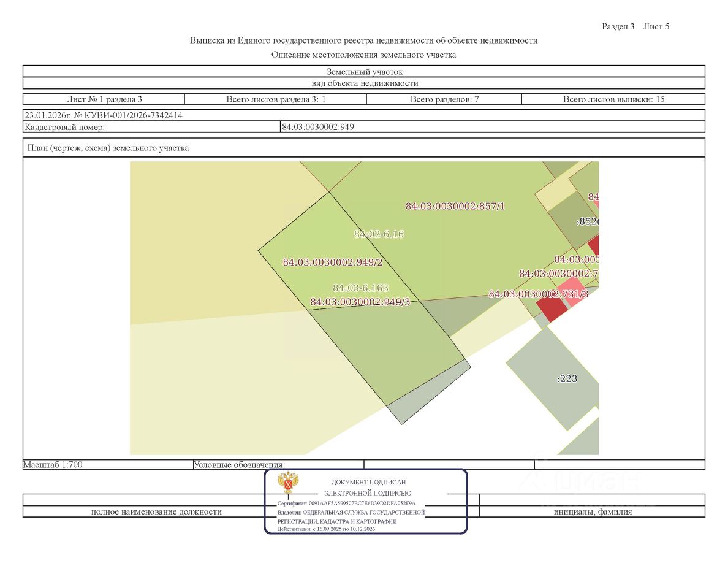
Task: Click 'ЭЛЕКТРОННОЙ ПОДПИСЬЮ' stamp line
Action: pos(367,493)
